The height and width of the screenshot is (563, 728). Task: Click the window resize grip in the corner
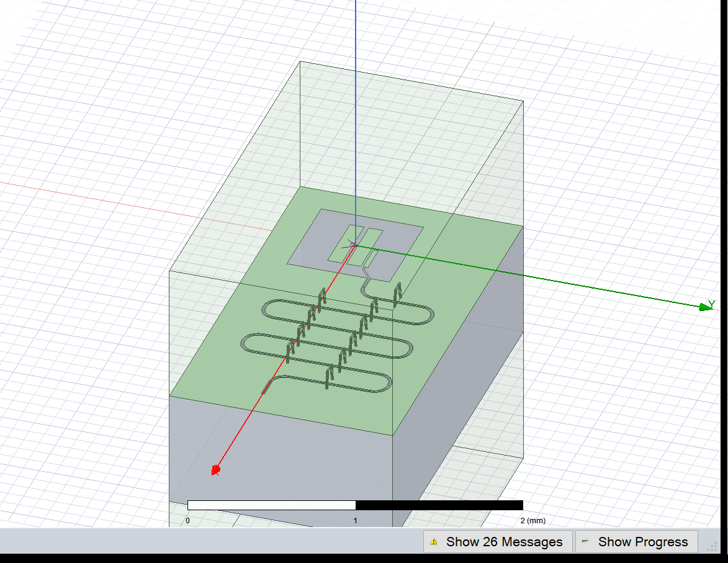tap(711, 547)
